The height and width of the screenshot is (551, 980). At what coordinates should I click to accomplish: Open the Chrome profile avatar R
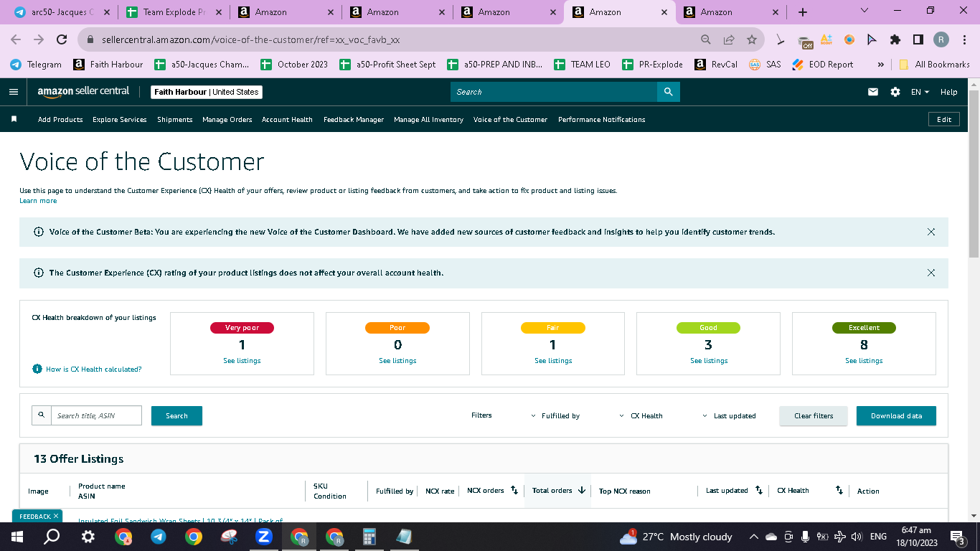coord(941,40)
